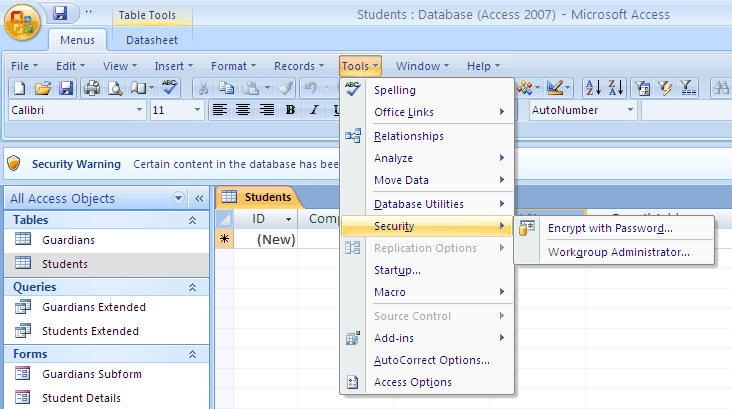Image resolution: width=732 pixels, height=409 pixels.
Task: Click Save in Quick Access Toolbar
Action: click(60, 13)
